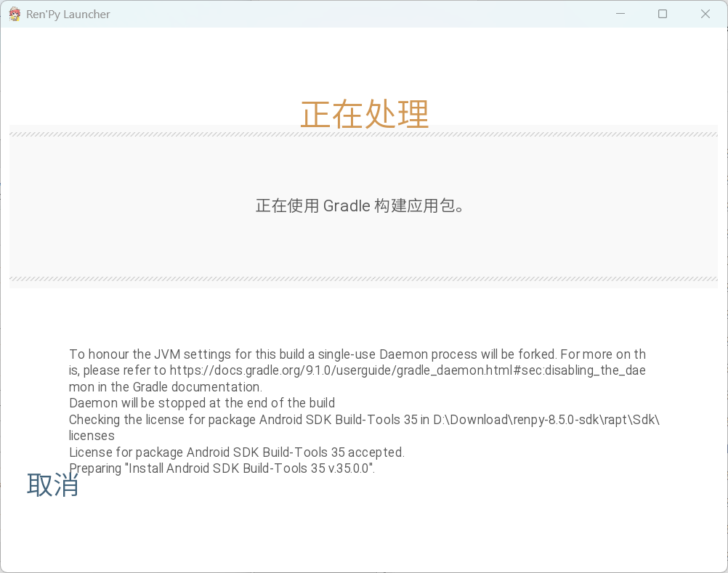The image size is (728, 573).
Task: Click the upper hatched progress stripe
Action: 363,134
